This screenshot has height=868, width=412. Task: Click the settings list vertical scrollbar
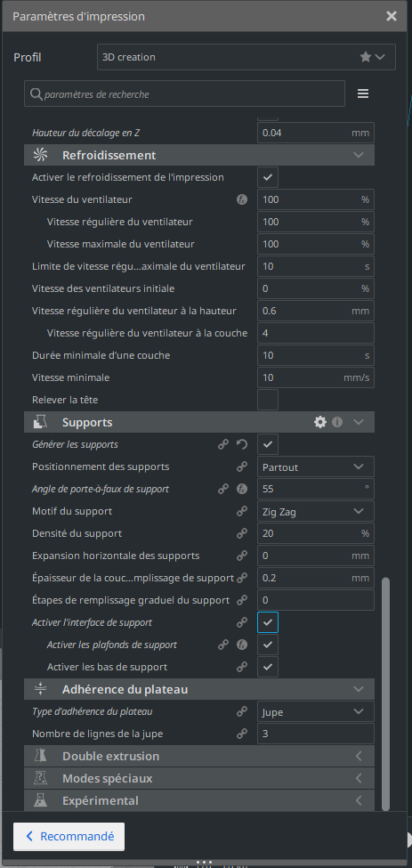[386, 694]
